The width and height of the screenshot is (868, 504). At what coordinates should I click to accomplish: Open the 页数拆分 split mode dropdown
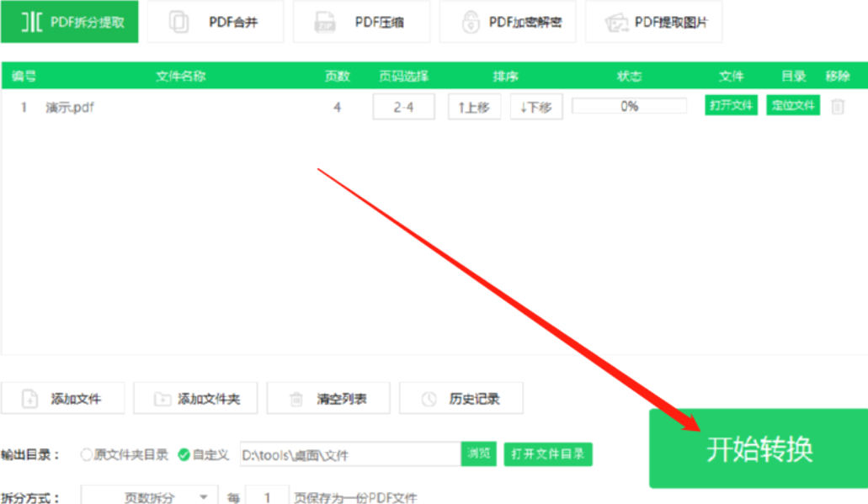pyautogui.click(x=147, y=497)
